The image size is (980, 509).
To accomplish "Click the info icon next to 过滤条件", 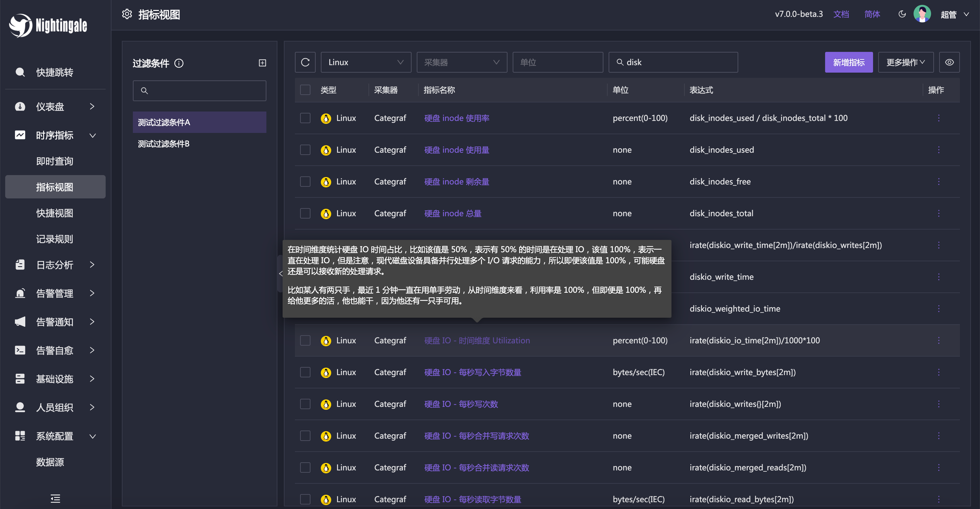I will coord(179,63).
